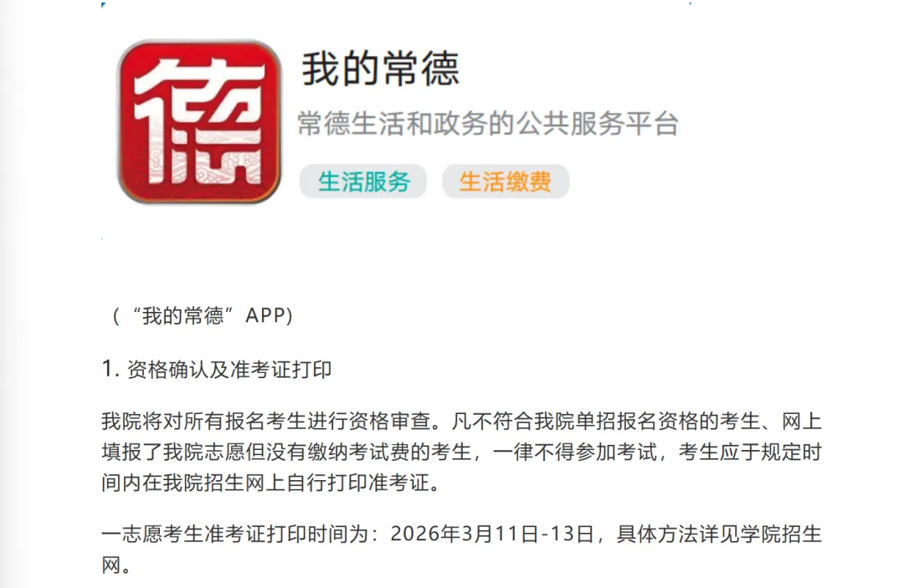Click the 我的常德 app title
The height and width of the screenshot is (588, 904).
(x=381, y=69)
